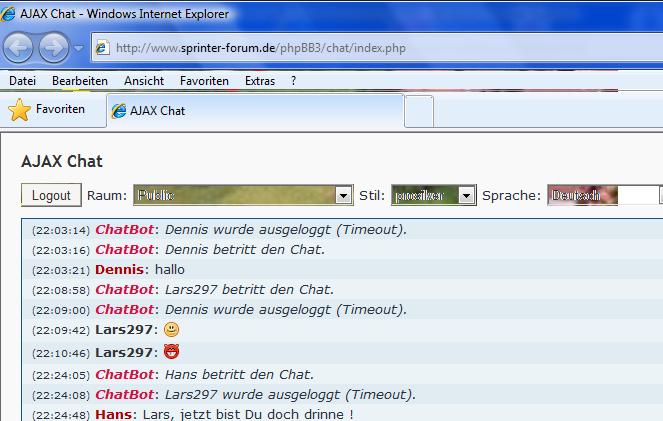Expand the Raum room dropdown

343,196
